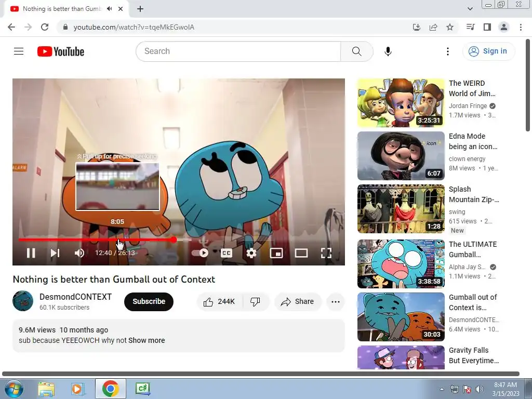The image size is (532, 399).
Task: Open the Action Center flag tray icon
Action: click(467, 389)
